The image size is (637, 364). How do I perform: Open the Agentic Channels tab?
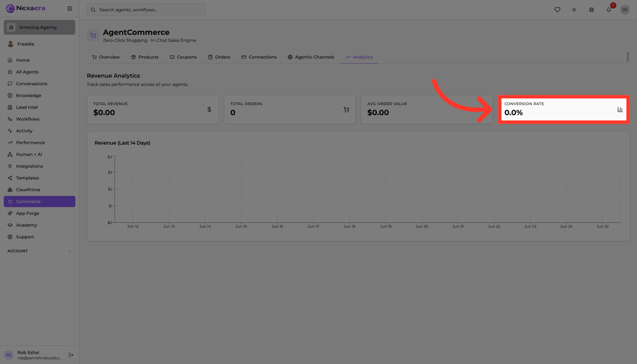click(311, 57)
